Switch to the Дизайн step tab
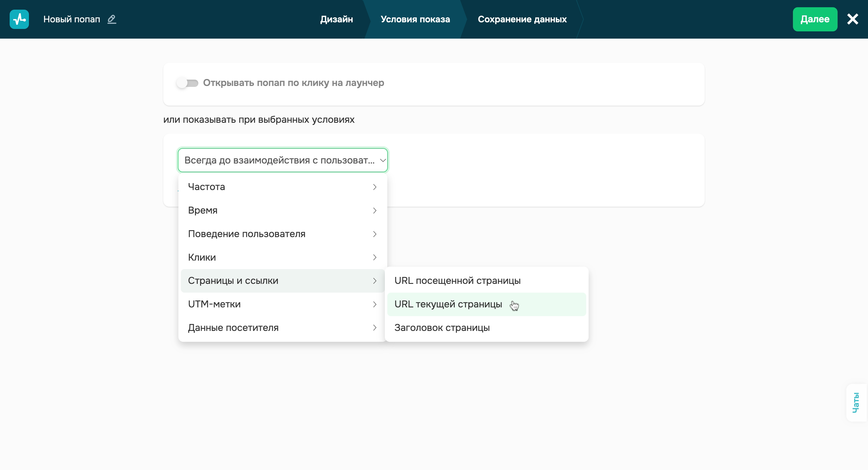Screen dimensions: 868x470 (x=336, y=19)
